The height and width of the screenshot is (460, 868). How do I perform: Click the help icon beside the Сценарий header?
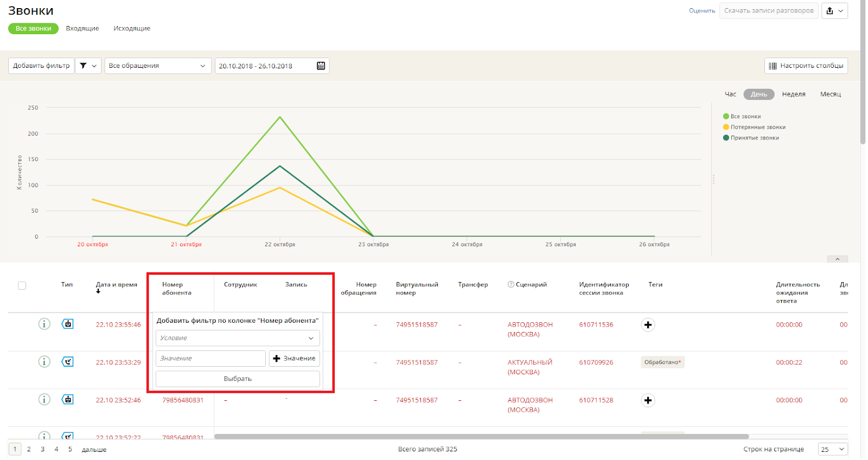pyautogui.click(x=510, y=284)
